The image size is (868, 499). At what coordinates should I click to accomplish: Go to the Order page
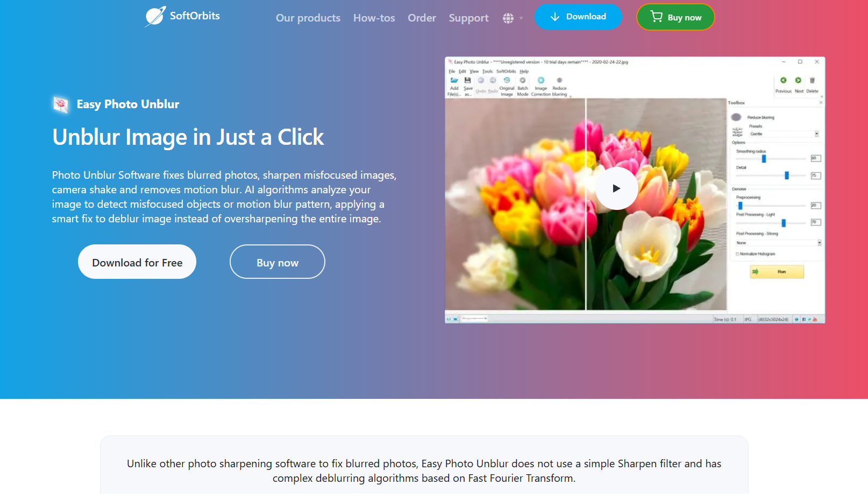(422, 18)
